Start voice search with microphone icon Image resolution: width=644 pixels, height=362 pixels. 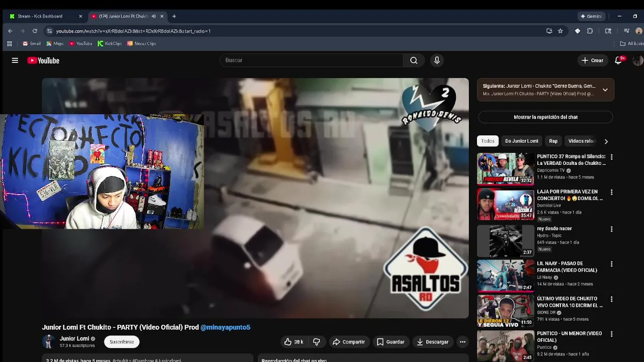(x=437, y=60)
